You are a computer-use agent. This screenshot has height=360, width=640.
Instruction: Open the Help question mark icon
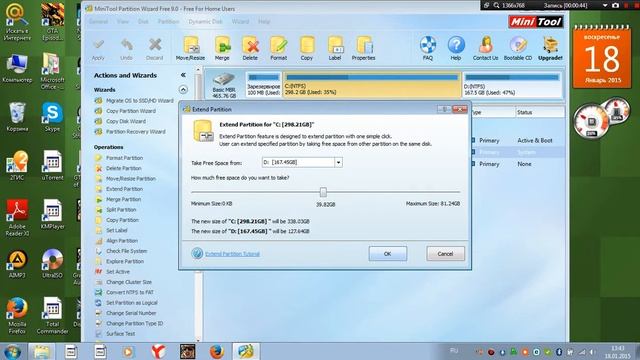(x=456, y=48)
